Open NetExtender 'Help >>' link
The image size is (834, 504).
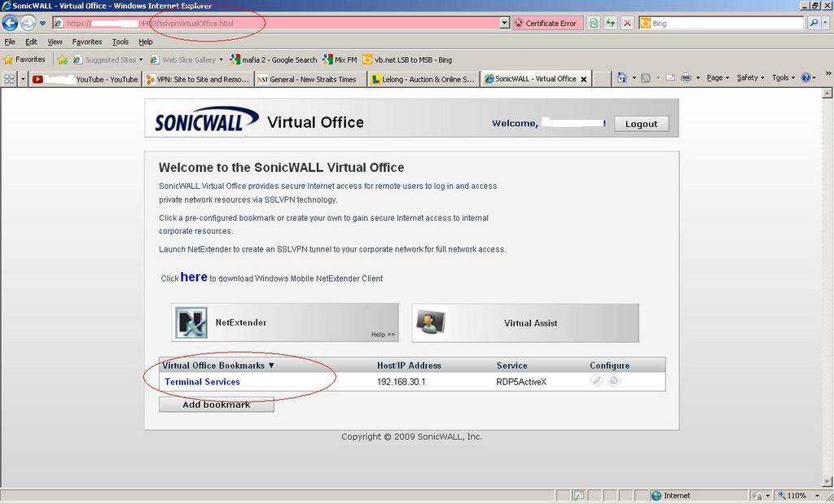383,335
